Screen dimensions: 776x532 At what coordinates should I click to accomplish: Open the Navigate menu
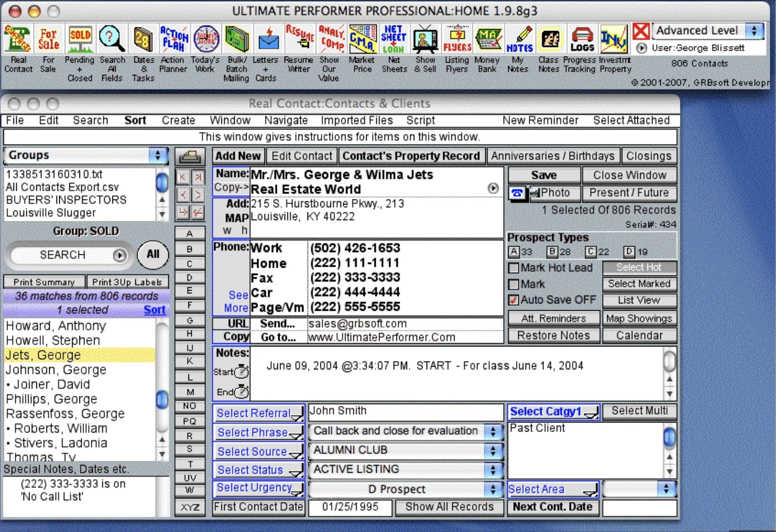pos(286,120)
